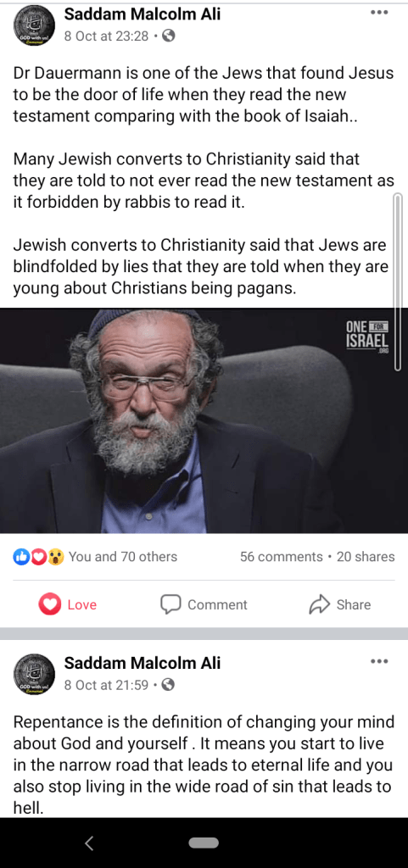
Task: Tap the Android back arrow
Action: click(89, 843)
